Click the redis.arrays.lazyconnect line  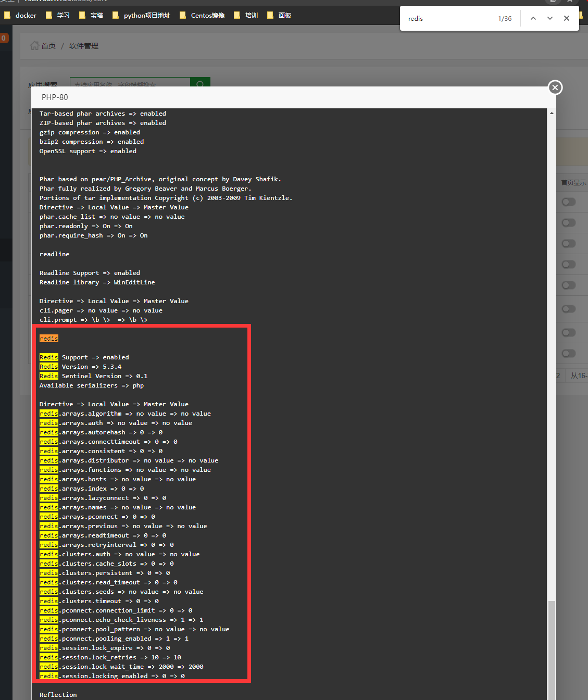pyautogui.click(x=103, y=498)
